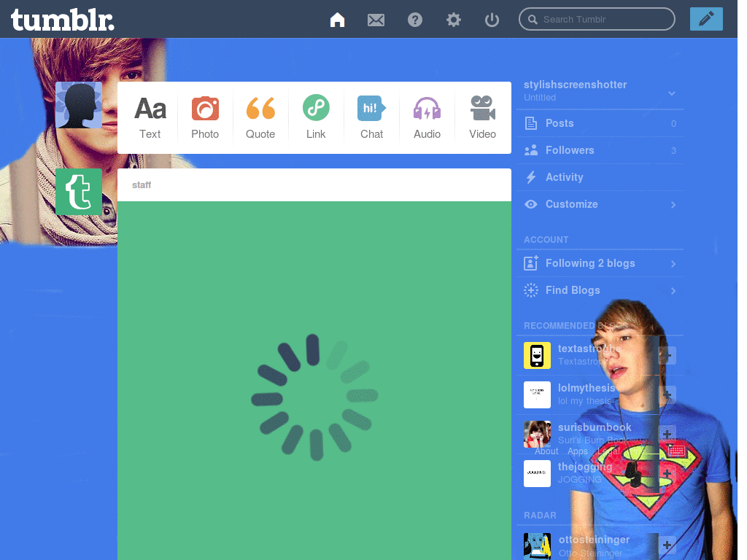Follow ottosteininger with plus button
Image resolution: width=747 pixels, height=560 pixels.
(667, 545)
